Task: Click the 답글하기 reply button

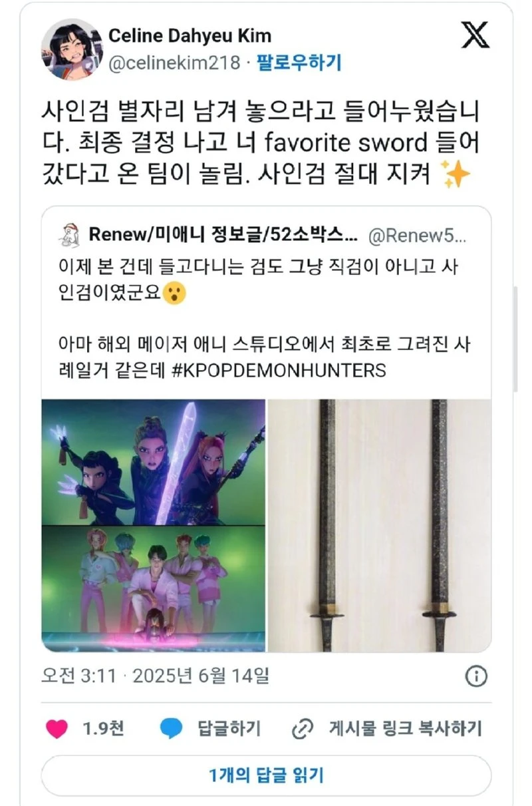Action: click(x=229, y=729)
